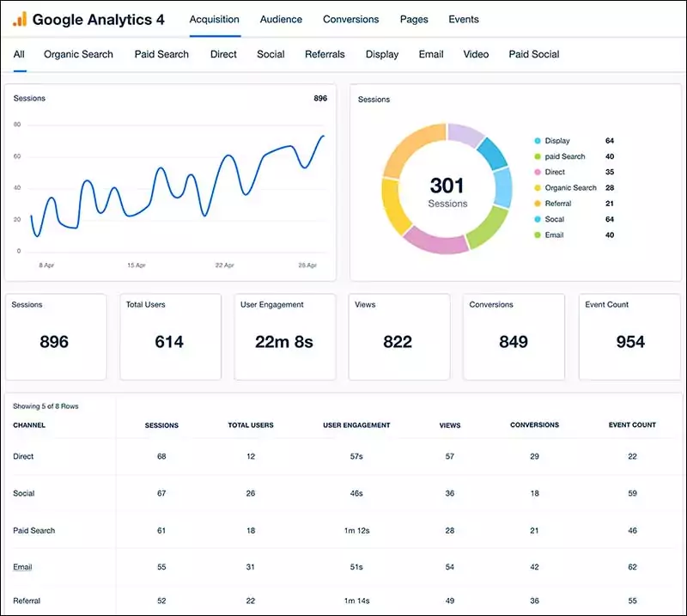Sort by the EVENT COUNT column header
The image size is (687, 616).
point(632,425)
